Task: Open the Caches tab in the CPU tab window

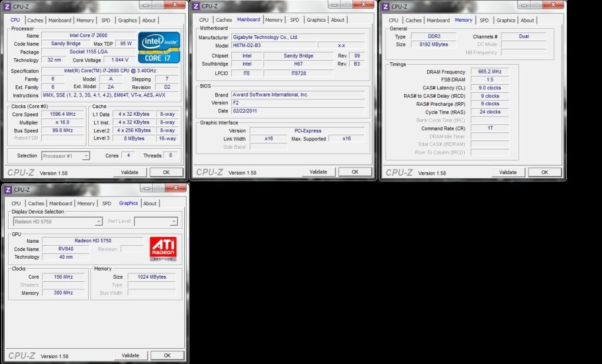Action: click(x=35, y=21)
